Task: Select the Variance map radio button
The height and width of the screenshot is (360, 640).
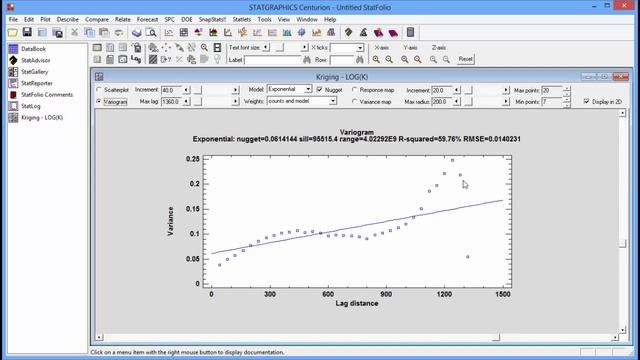Action: (354, 101)
